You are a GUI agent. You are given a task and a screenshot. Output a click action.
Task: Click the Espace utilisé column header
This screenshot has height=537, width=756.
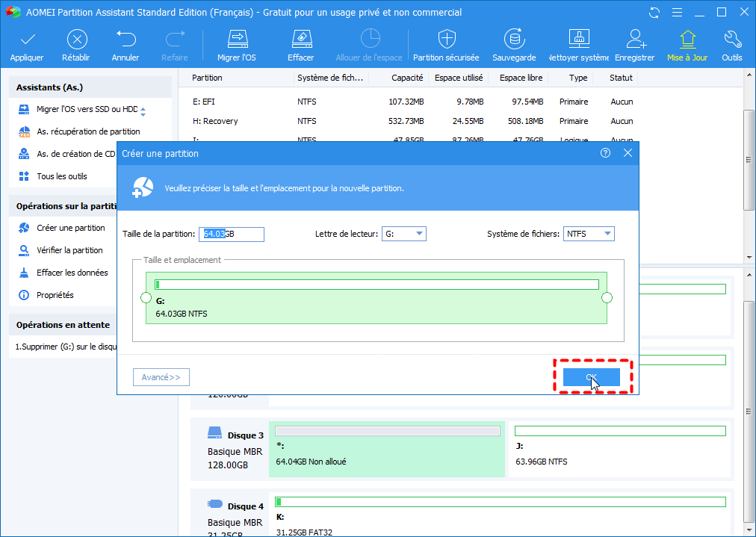coord(459,78)
